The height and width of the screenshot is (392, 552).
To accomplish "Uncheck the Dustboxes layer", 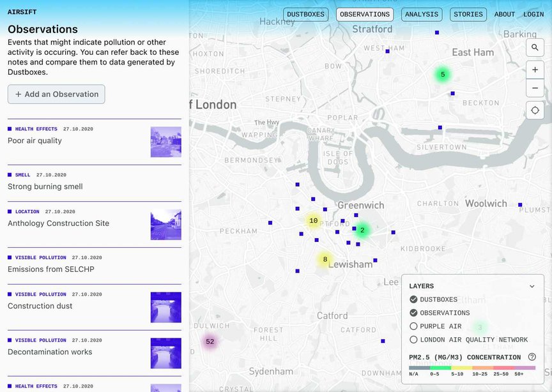I will tap(413, 299).
